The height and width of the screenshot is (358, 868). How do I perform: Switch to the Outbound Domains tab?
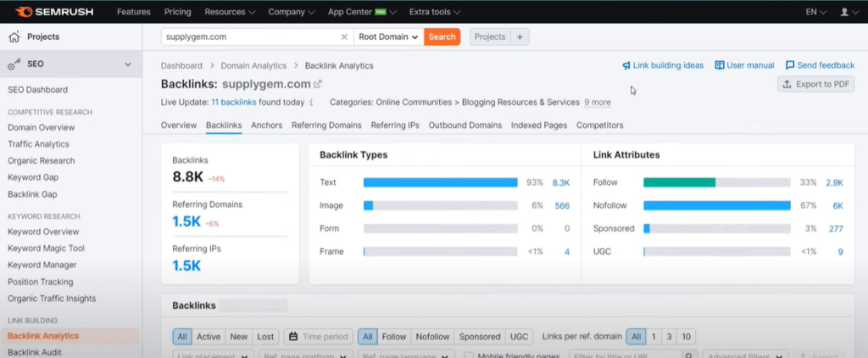[x=465, y=126]
